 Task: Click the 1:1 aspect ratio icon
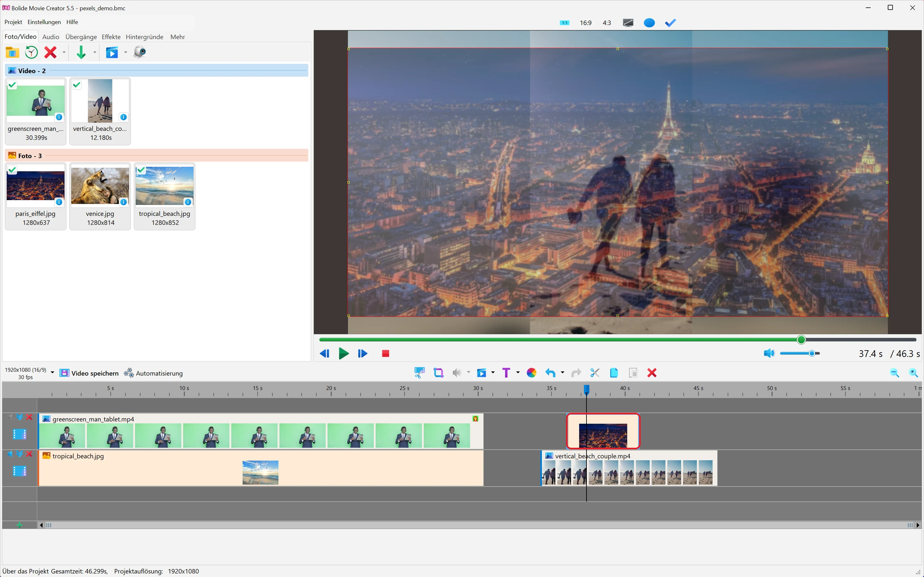tap(564, 23)
